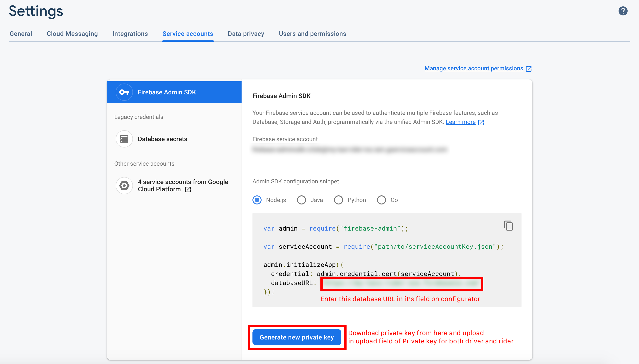Select Firebase Admin SDK sidebar entry
Viewport: 639px width, 364px height.
tap(174, 92)
